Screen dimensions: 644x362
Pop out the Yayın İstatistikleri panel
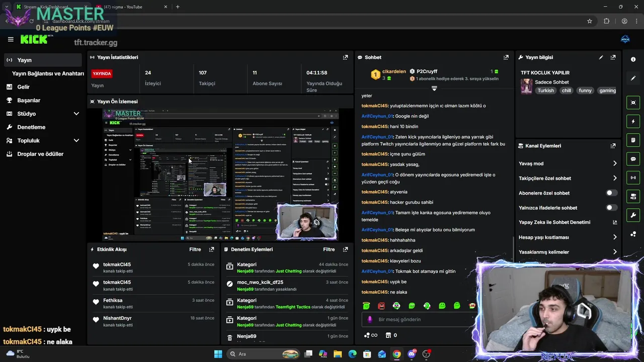pyautogui.click(x=345, y=57)
